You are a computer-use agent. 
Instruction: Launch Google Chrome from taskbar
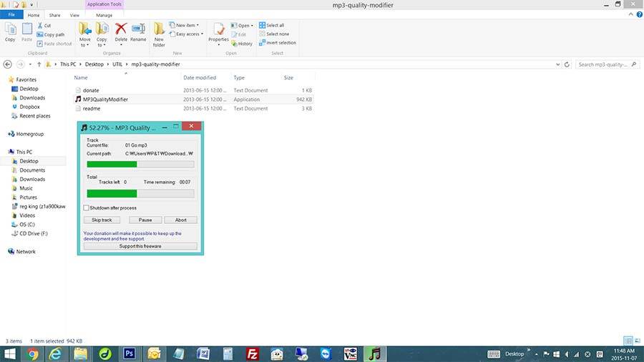[x=32, y=354]
